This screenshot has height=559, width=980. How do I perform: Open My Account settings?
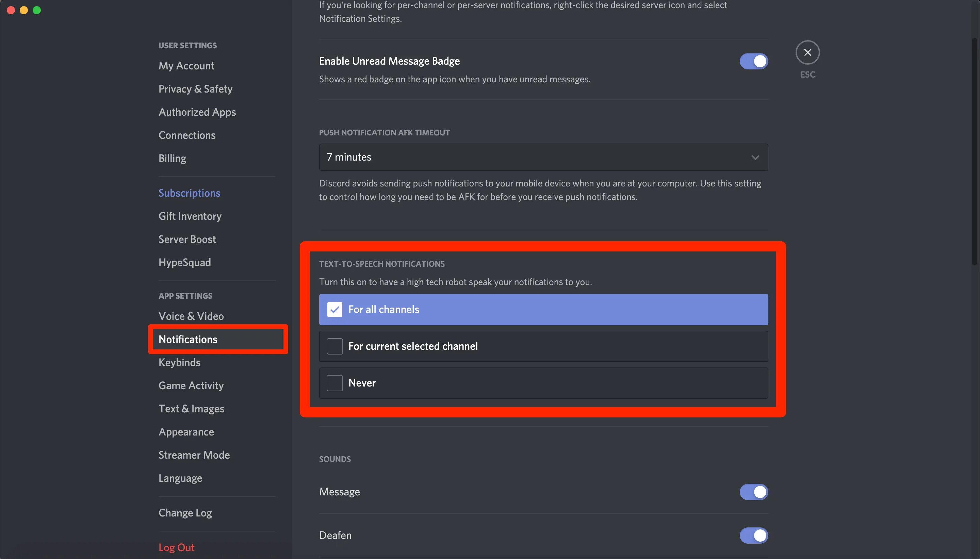tap(186, 66)
